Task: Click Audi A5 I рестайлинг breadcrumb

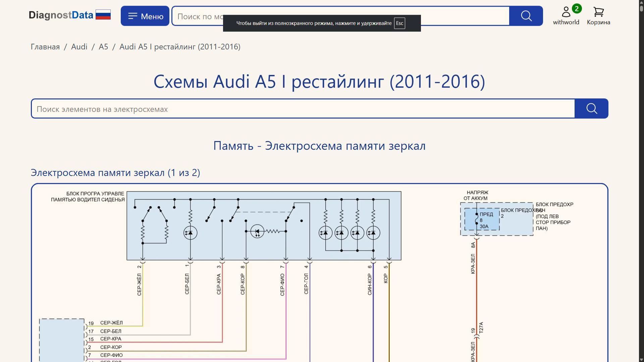Action: 180,47
